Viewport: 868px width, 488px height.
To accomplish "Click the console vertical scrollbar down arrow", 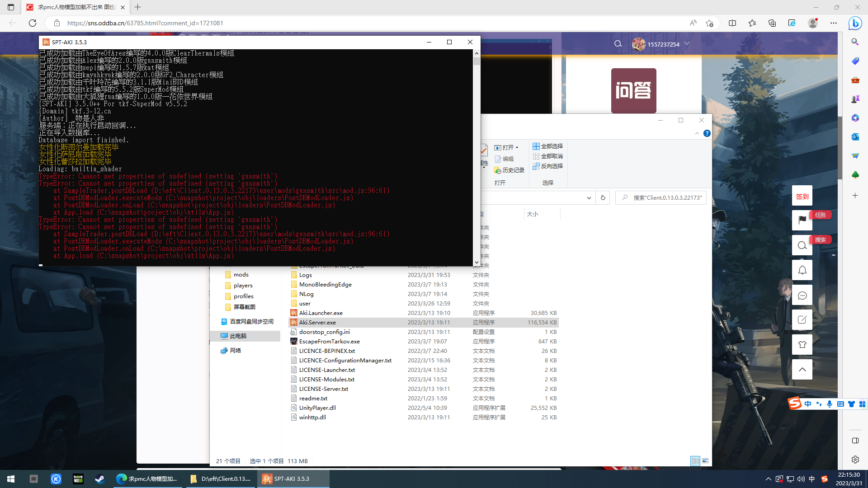I will [476, 263].
